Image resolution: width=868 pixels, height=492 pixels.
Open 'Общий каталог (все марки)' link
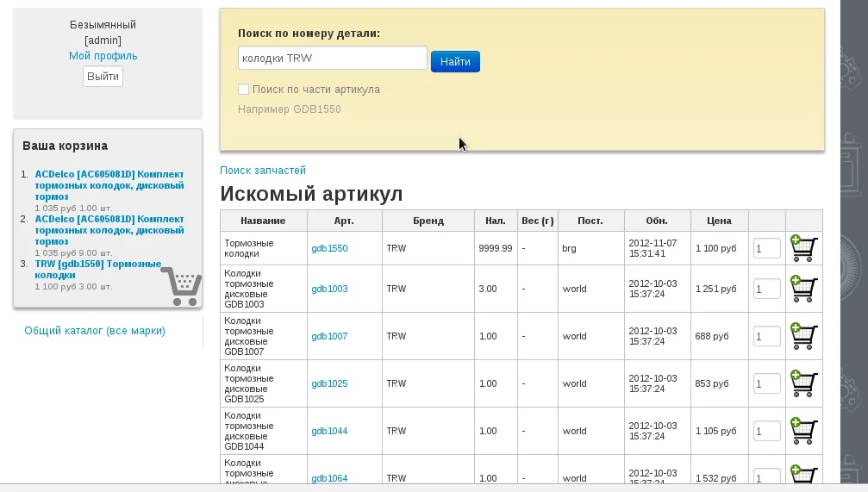95,330
